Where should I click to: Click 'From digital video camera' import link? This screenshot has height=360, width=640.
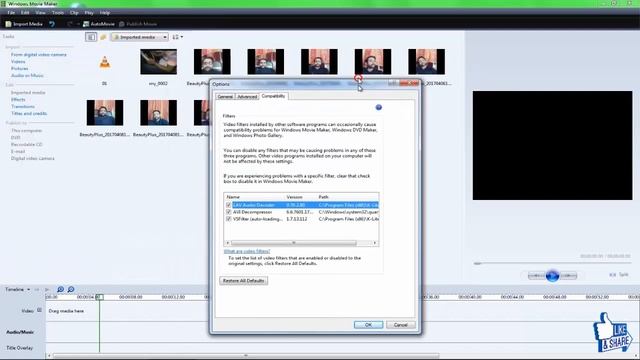click(39, 55)
